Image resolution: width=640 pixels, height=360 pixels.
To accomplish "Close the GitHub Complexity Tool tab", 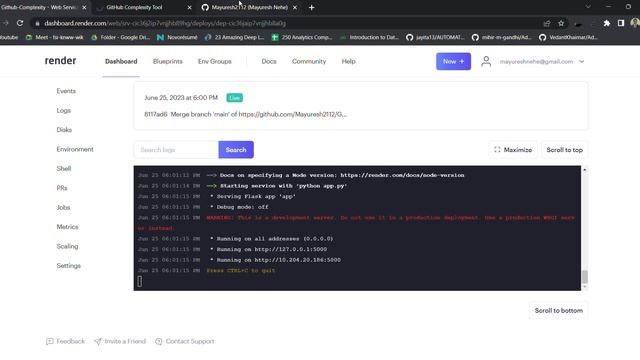I will pos(189,7).
